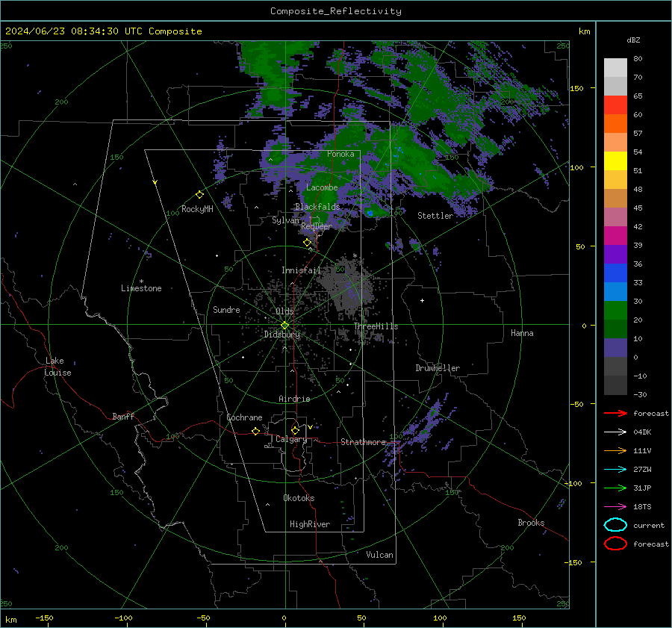Viewport: 672px width, 628px height.
Task: Click the Limestone label
Action: 141,288
